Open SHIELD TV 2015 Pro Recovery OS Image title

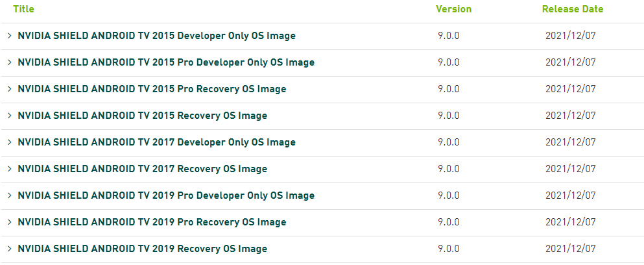pos(152,89)
